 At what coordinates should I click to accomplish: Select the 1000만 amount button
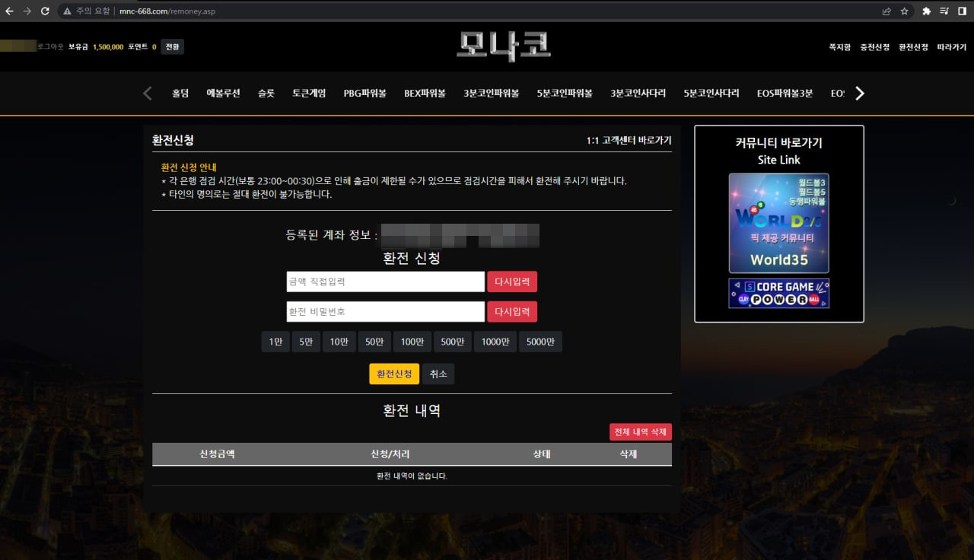coord(495,342)
